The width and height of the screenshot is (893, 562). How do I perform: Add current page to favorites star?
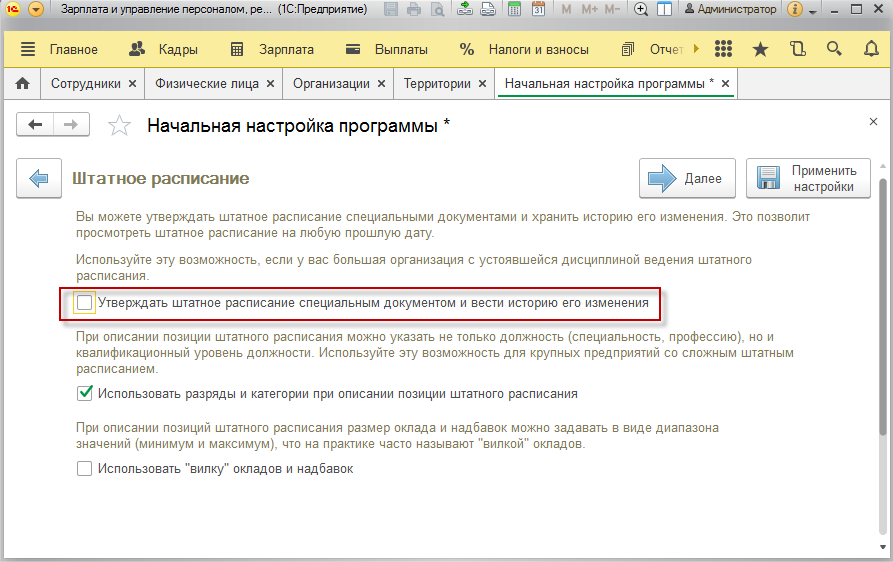tap(119, 125)
